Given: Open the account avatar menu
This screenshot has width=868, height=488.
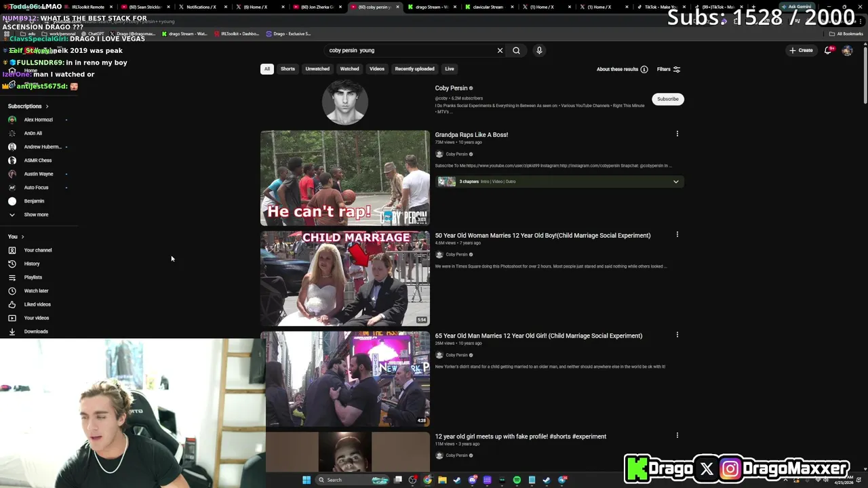Looking at the screenshot, I should (x=847, y=50).
